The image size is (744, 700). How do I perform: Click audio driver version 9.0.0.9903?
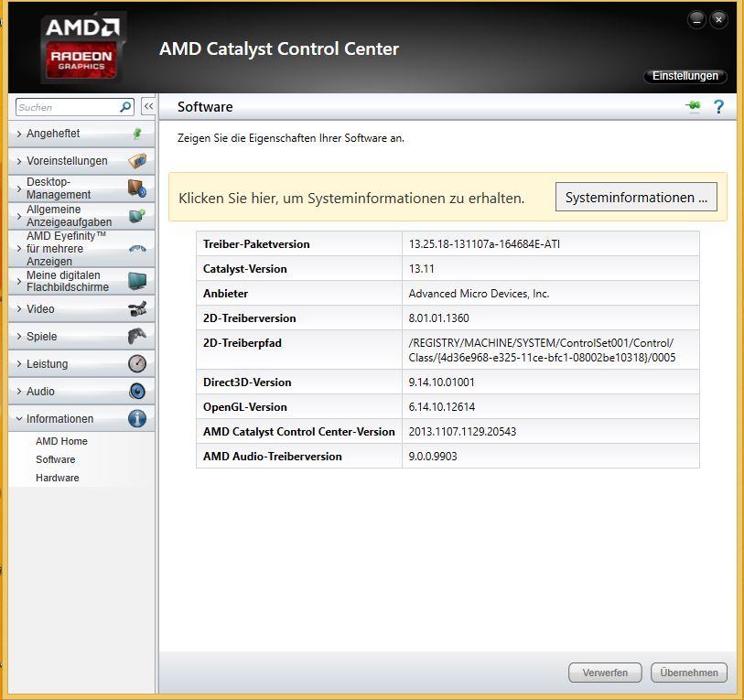pos(433,456)
